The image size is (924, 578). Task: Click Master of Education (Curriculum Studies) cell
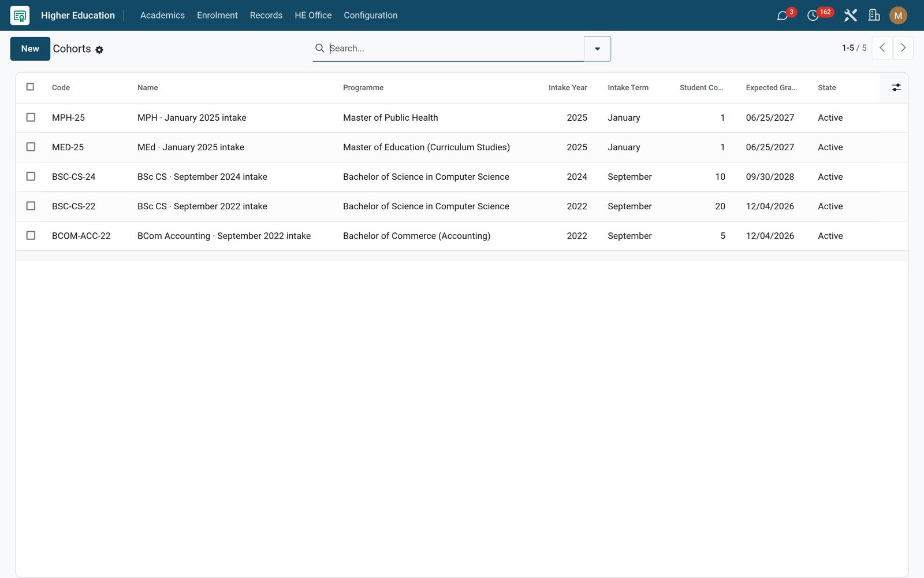[x=426, y=147]
